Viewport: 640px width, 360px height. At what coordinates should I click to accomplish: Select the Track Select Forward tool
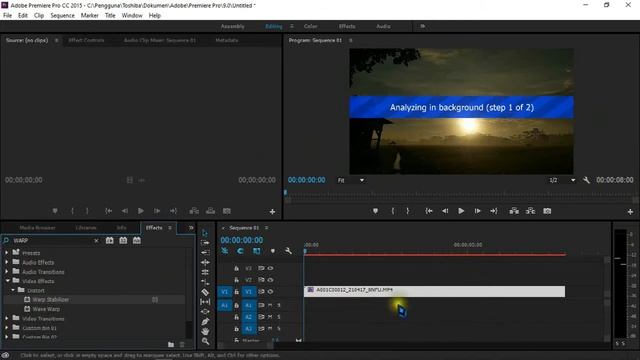(x=205, y=243)
